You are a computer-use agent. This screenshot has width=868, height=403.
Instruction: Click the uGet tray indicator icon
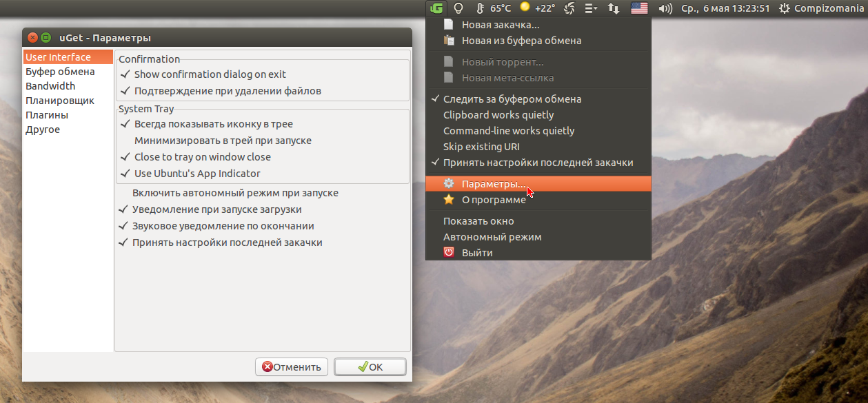coord(436,8)
